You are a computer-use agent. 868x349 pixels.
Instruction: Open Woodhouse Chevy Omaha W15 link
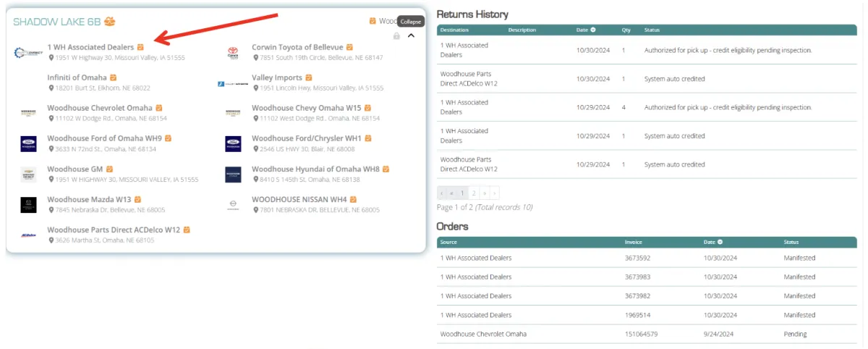[x=307, y=108]
